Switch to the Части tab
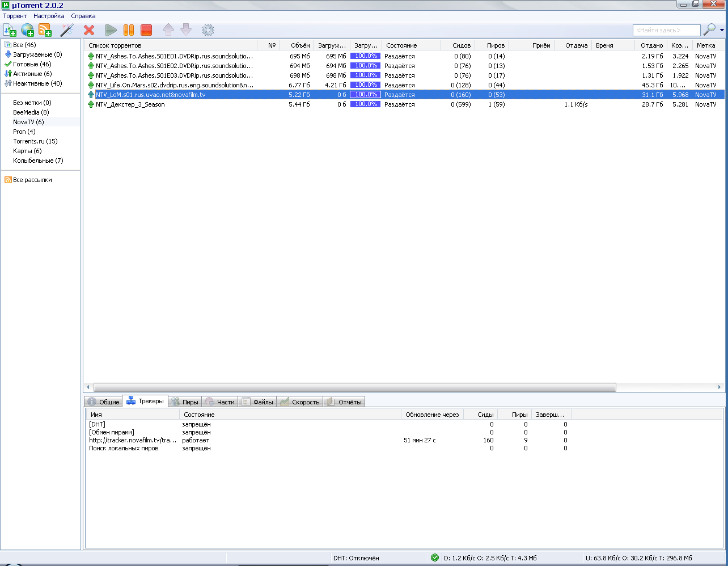728x566 pixels. [x=220, y=402]
